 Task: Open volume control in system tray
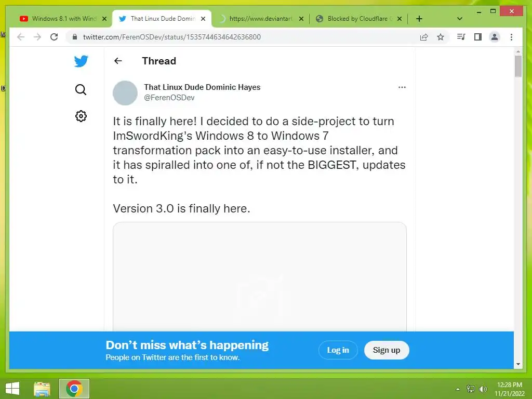[483, 389]
